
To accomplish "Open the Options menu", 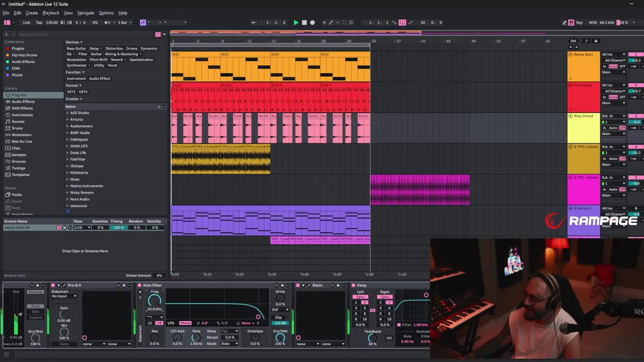I will click(x=106, y=13).
